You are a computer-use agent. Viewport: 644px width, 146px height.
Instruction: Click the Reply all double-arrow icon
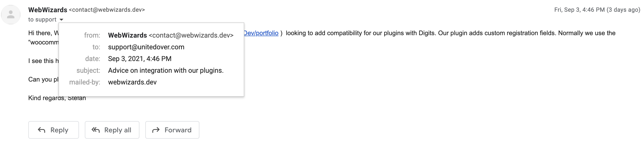96,130
